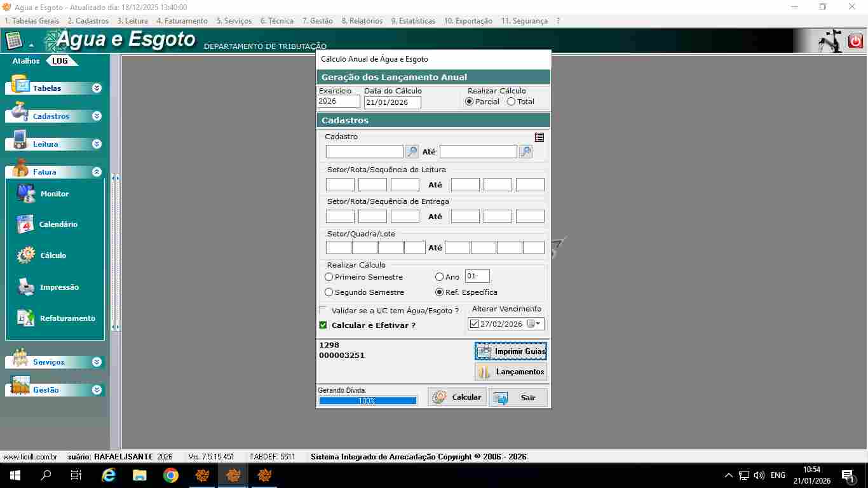Viewport: 868px width, 488px height.
Task: Open the Calendário shortcut icon
Action: [x=25, y=224]
